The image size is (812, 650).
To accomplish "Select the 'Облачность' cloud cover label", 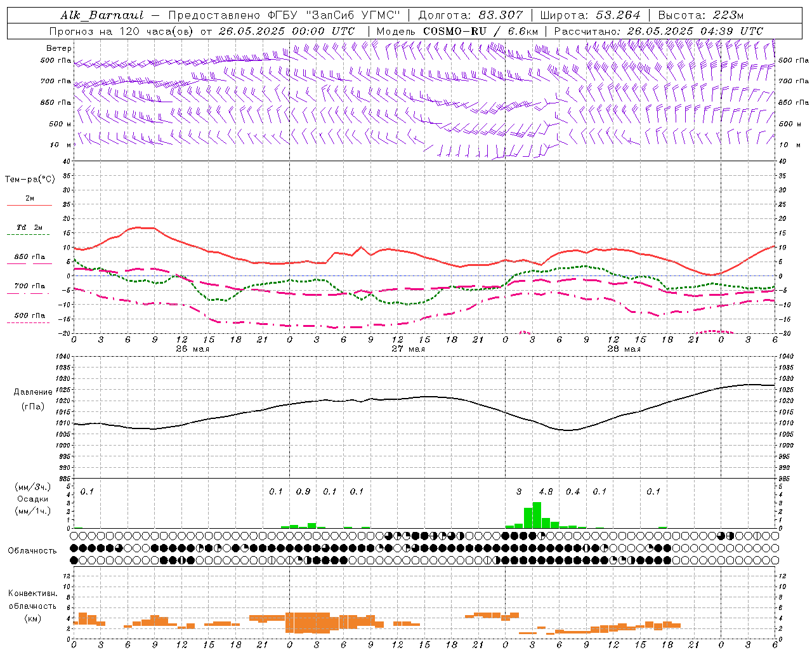I will [32, 550].
